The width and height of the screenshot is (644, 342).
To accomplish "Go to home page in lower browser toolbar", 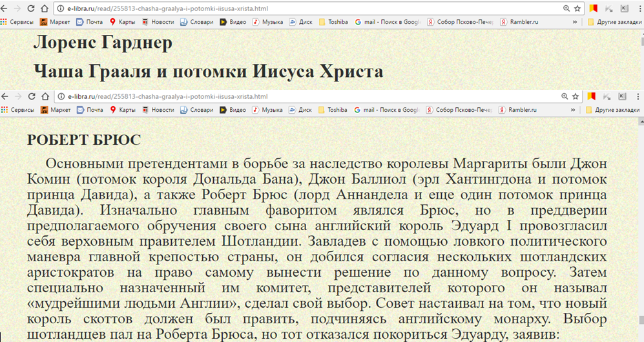I will pos(45,96).
